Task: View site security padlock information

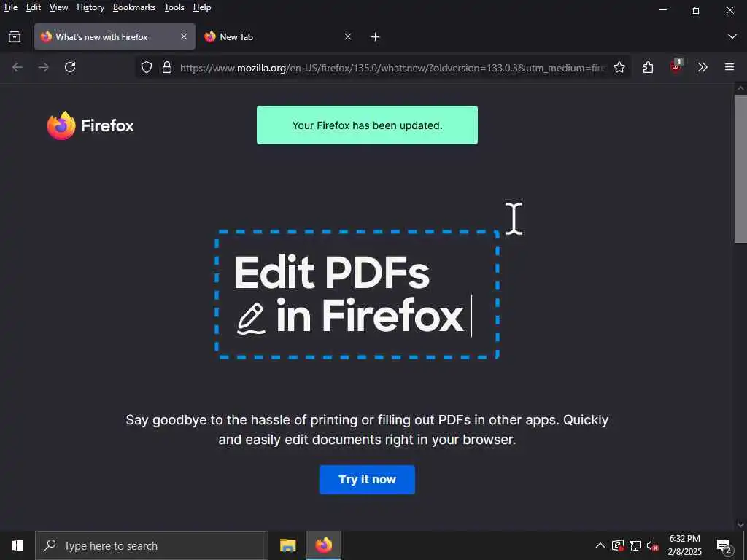Action: 167,68
